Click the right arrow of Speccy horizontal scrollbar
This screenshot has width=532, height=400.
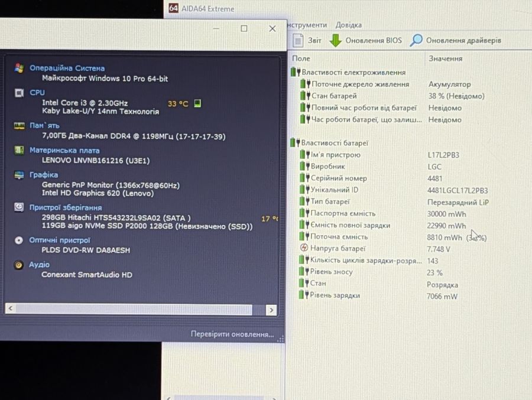point(271,310)
